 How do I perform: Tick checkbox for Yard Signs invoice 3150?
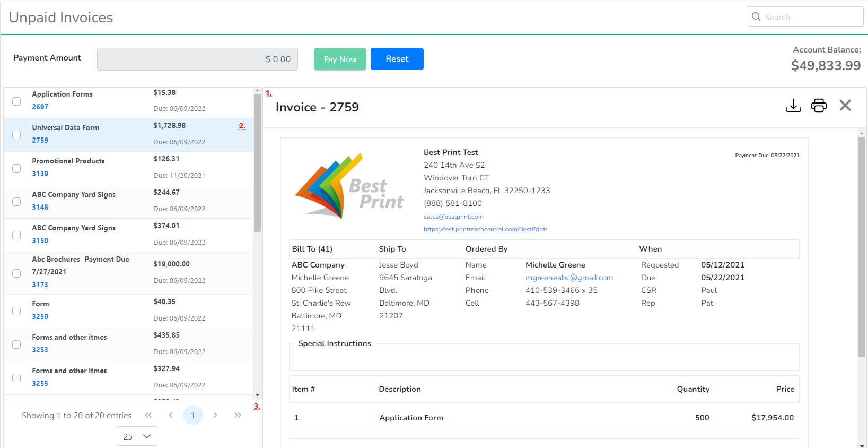tap(16, 235)
